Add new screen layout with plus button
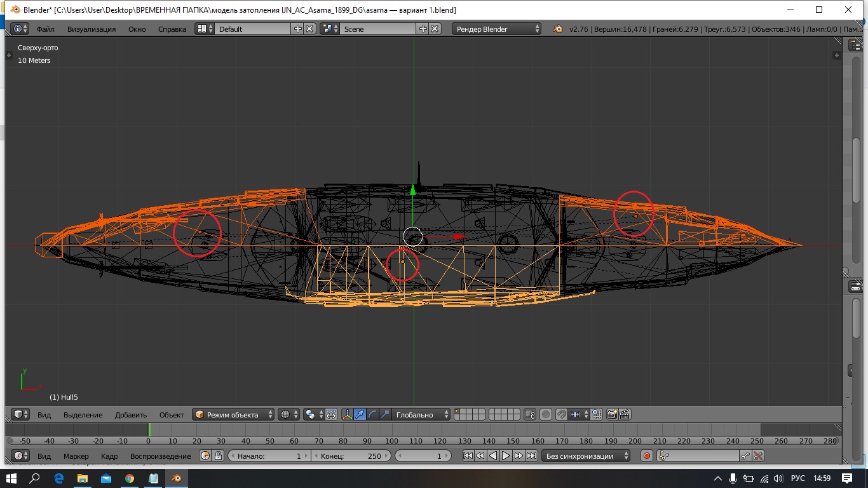Image resolution: width=868 pixels, height=488 pixels. coord(297,29)
